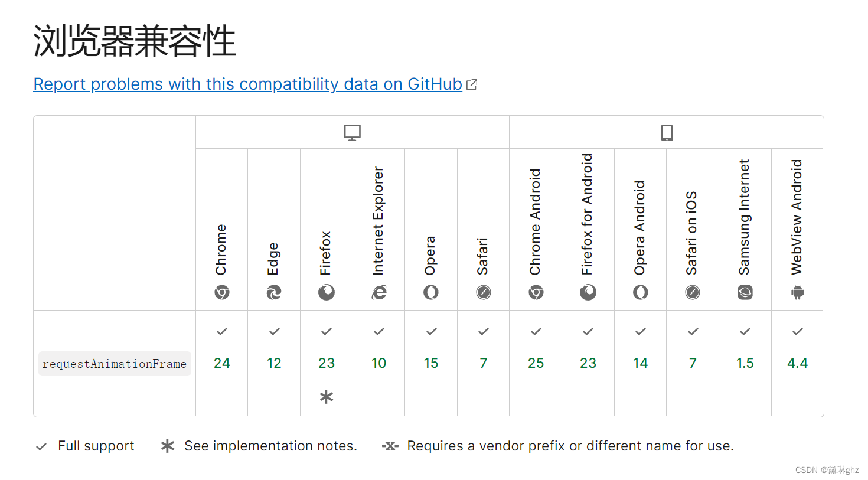Click the mobile phone icon above mobile browsers
This screenshot has width=868, height=480.
[x=667, y=132]
